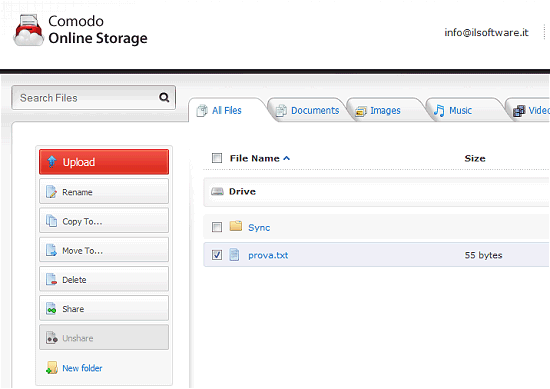Open the prova.txt file link
Image resolution: width=550 pixels, height=389 pixels.
(x=268, y=255)
